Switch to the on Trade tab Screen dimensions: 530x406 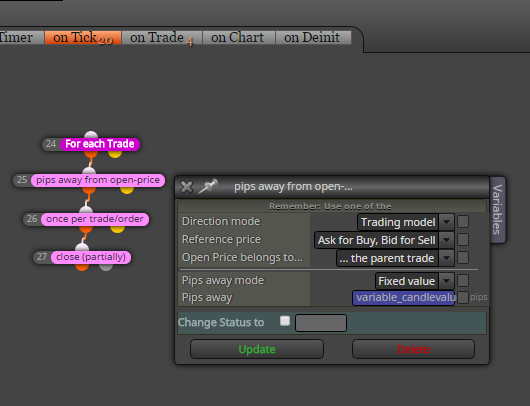pyautogui.click(x=162, y=37)
